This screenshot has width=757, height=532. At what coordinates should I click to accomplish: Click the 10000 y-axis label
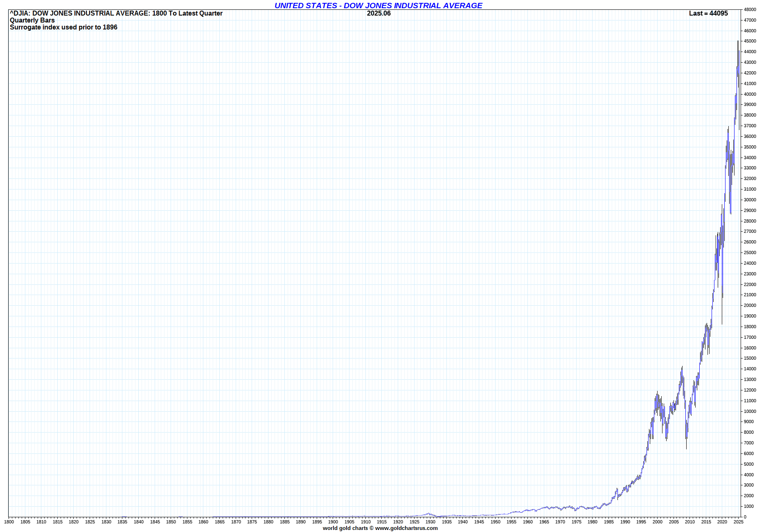point(750,411)
